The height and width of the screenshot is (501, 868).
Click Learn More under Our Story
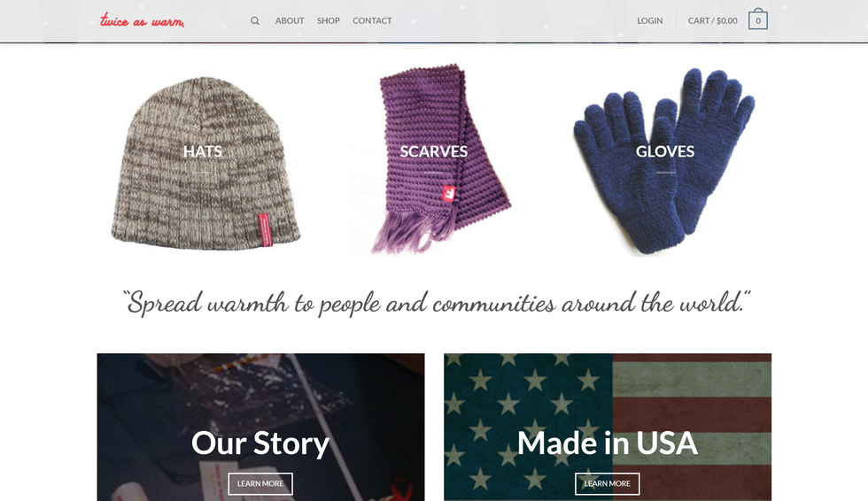260,484
